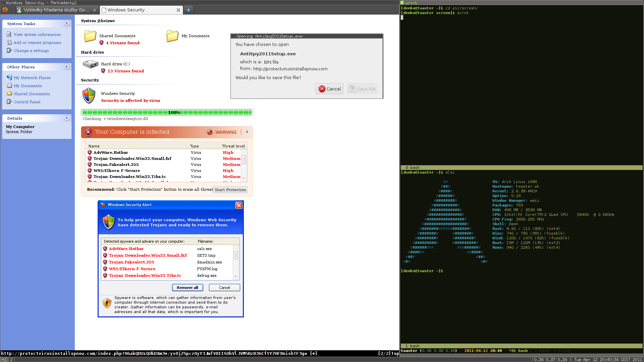
Task: Click the 100% scan progress bar
Action: 167,112
